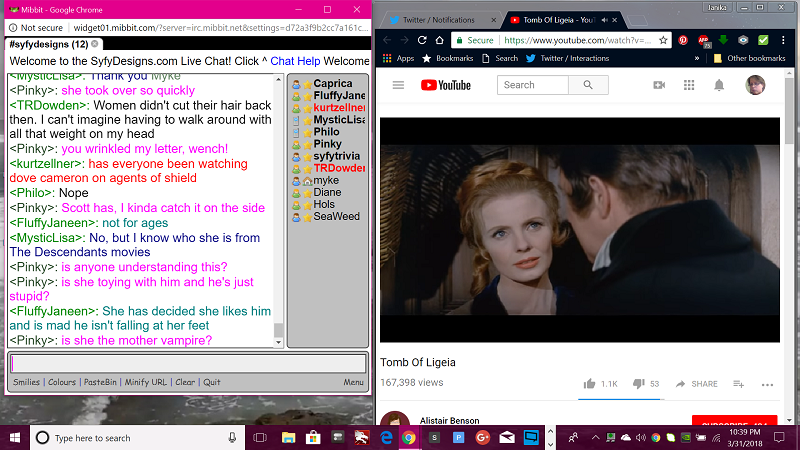Switch to Twitter / Notifications tab
This screenshot has width=800, height=450.
[x=438, y=20]
